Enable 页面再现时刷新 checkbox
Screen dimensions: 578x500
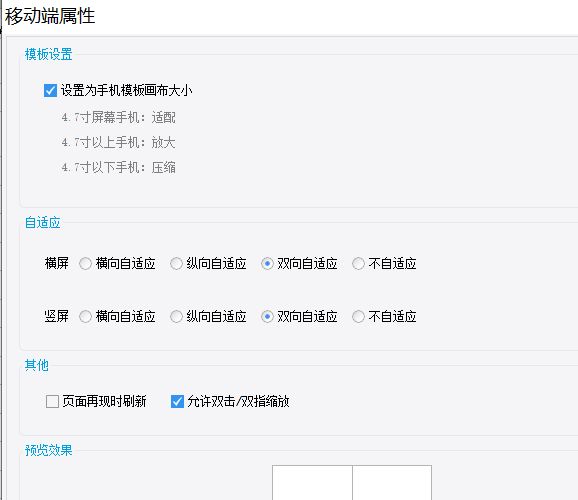click(x=52, y=401)
